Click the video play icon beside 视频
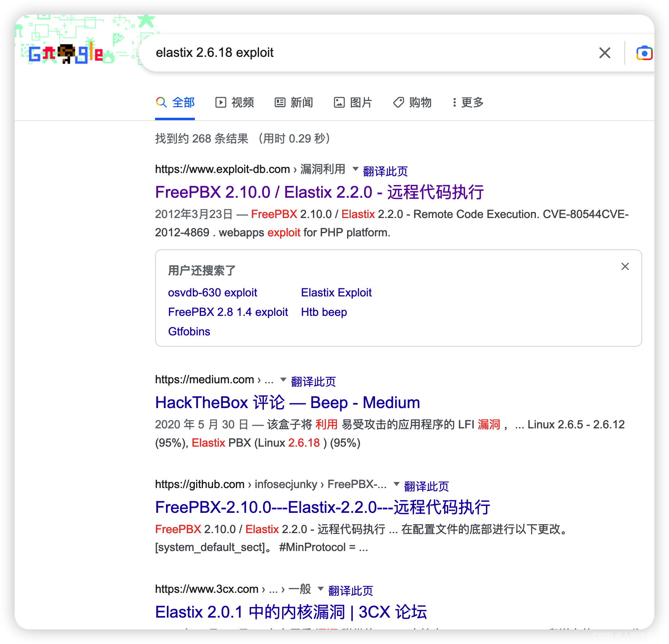 220,102
